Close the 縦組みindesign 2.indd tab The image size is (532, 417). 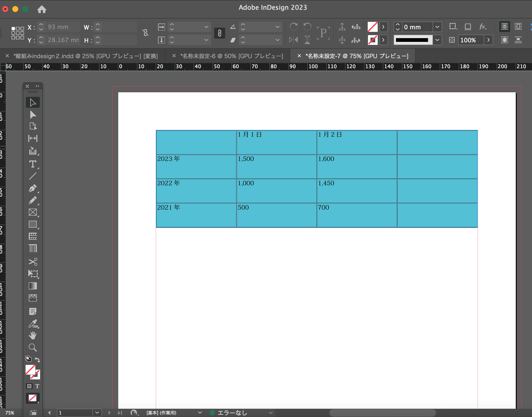[x=7, y=56]
